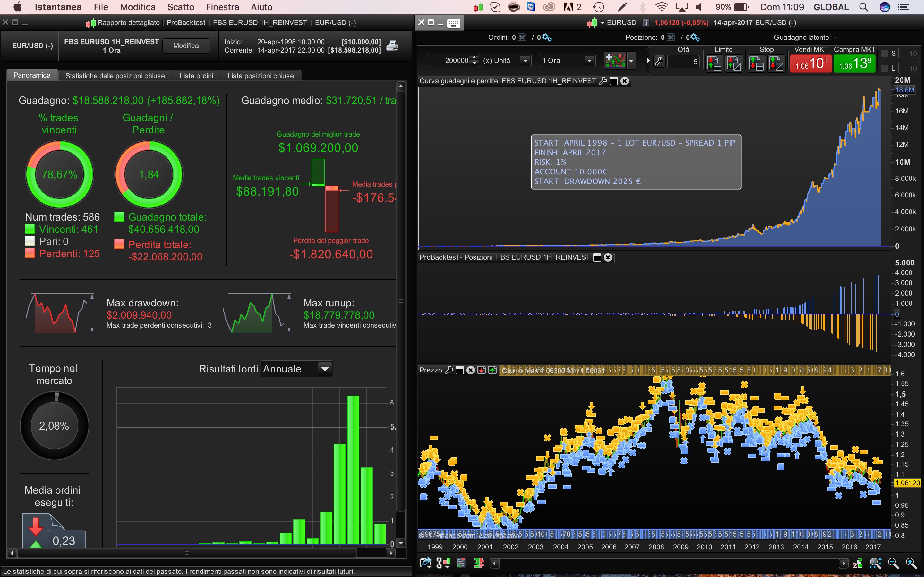This screenshot has width=924, height=577.
Task: Click the instrument info icon beside EURUSD
Action: tap(646, 22)
